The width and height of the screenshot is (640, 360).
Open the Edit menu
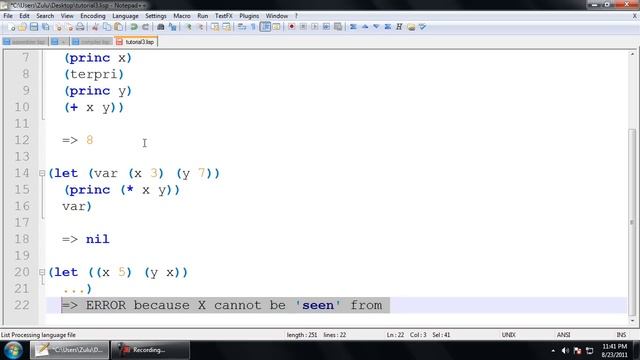point(24,16)
